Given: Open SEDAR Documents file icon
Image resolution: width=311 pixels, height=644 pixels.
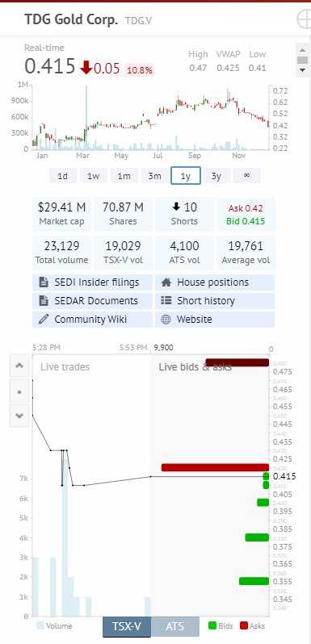Looking at the screenshot, I should 43,301.
